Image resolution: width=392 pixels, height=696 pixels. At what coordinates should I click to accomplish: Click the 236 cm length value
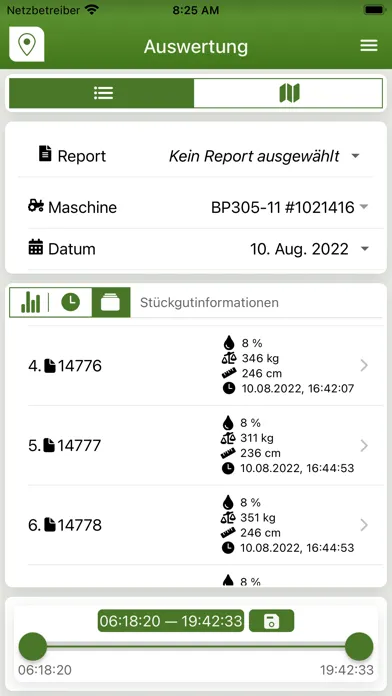point(260,453)
